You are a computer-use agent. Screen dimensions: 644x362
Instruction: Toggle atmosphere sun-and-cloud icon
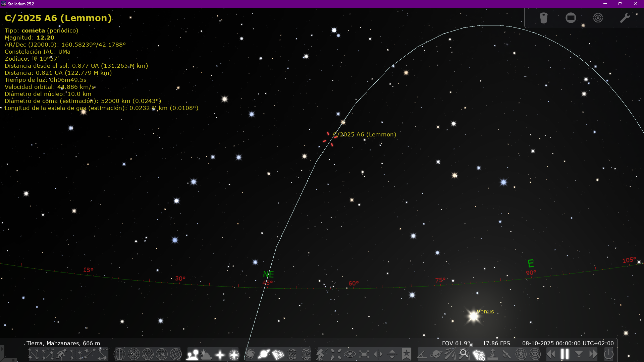(206, 354)
